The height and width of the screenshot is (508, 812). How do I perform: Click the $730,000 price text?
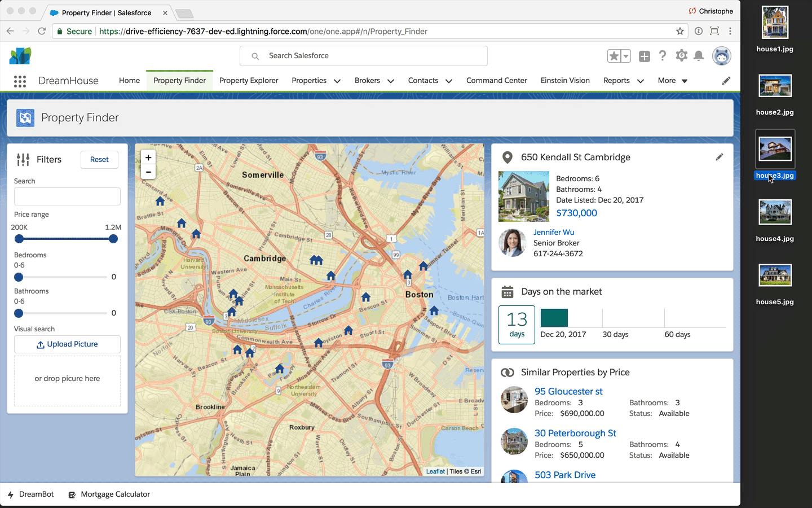click(x=576, y=213)
